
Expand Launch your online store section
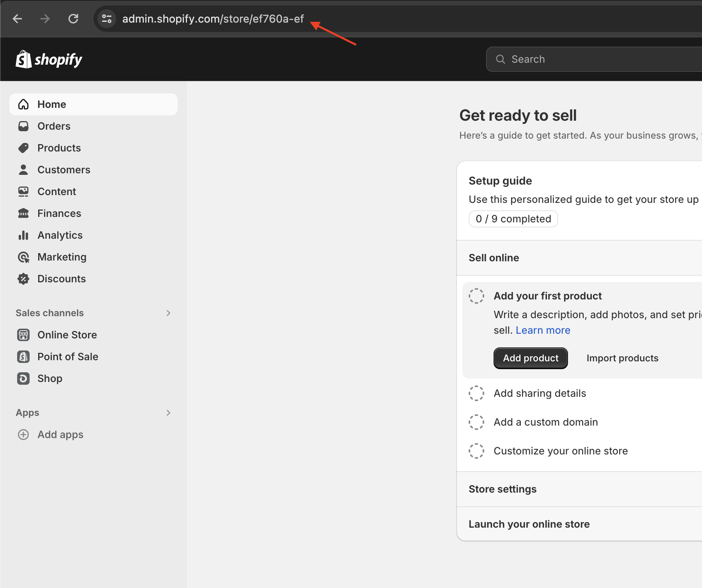(579, 524)
